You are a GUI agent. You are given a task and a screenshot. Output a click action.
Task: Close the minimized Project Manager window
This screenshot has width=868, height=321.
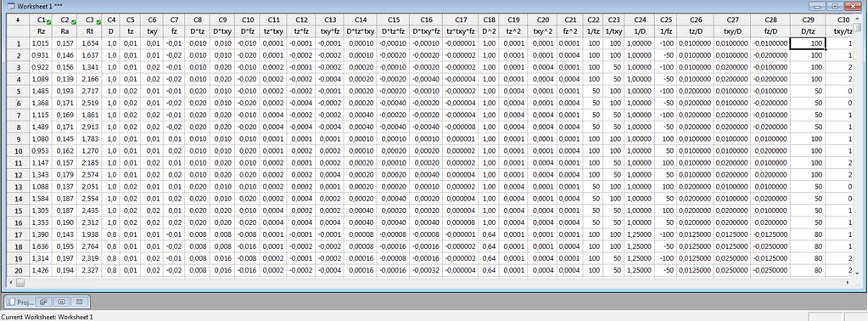point(79,302)
